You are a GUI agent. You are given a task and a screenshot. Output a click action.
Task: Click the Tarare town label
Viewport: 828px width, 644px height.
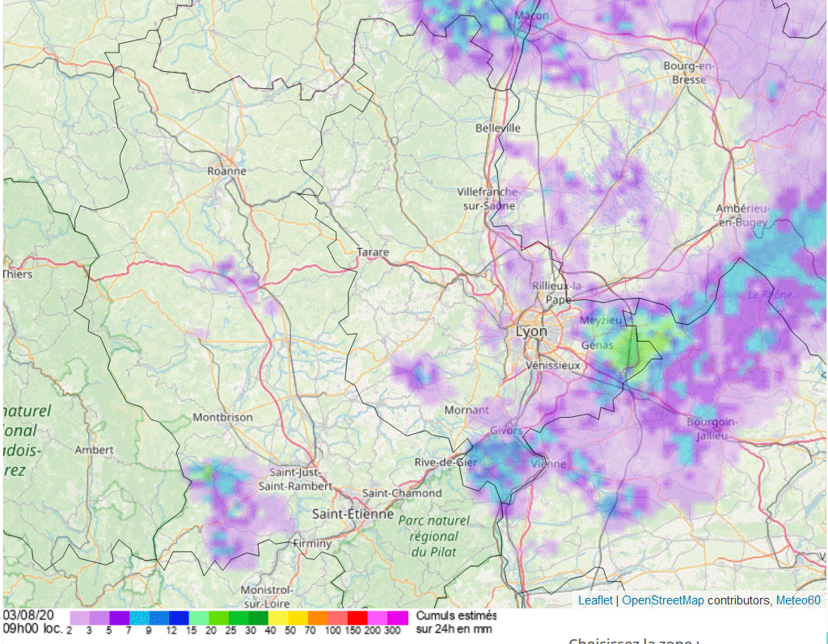pyautogui.click(x=373, y=252)
